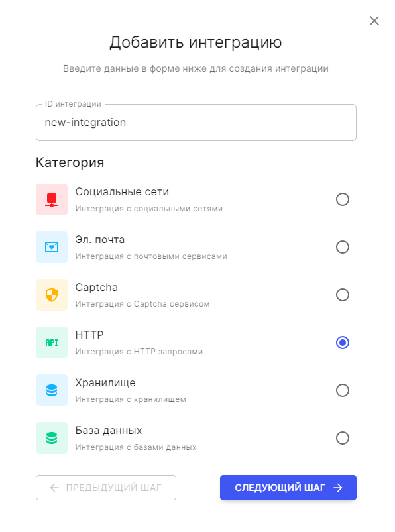Click the Социальные сети category title
This screenshot has width=395, height=532.
tap(122, 192)
